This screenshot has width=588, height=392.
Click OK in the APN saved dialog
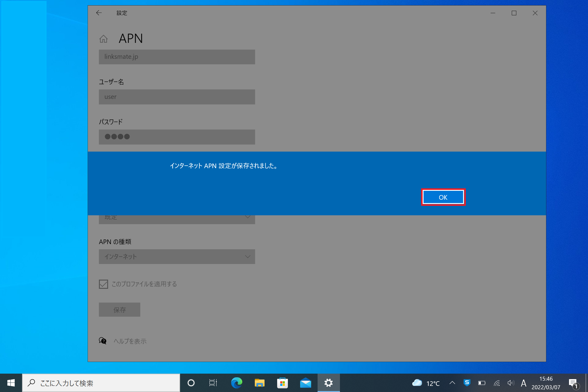coord(443,197)
